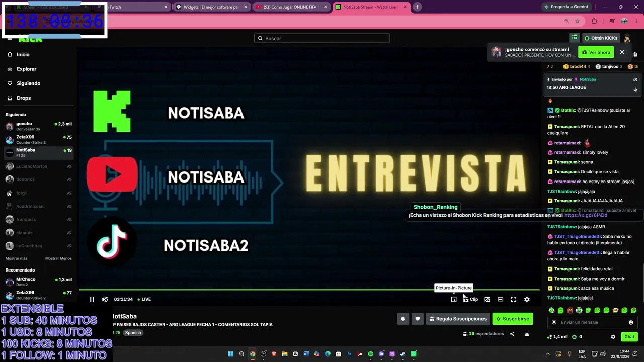Toggle the follow heart button
Image resolution: width=644 pixels, height=362 pixels.
[x=418, y=319]
